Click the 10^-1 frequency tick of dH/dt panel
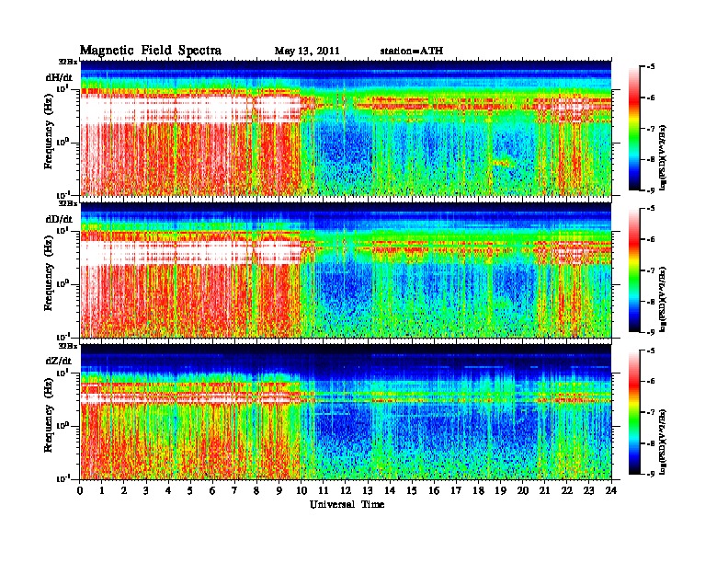This screenshot has width=728, height=563. (63, 195)
